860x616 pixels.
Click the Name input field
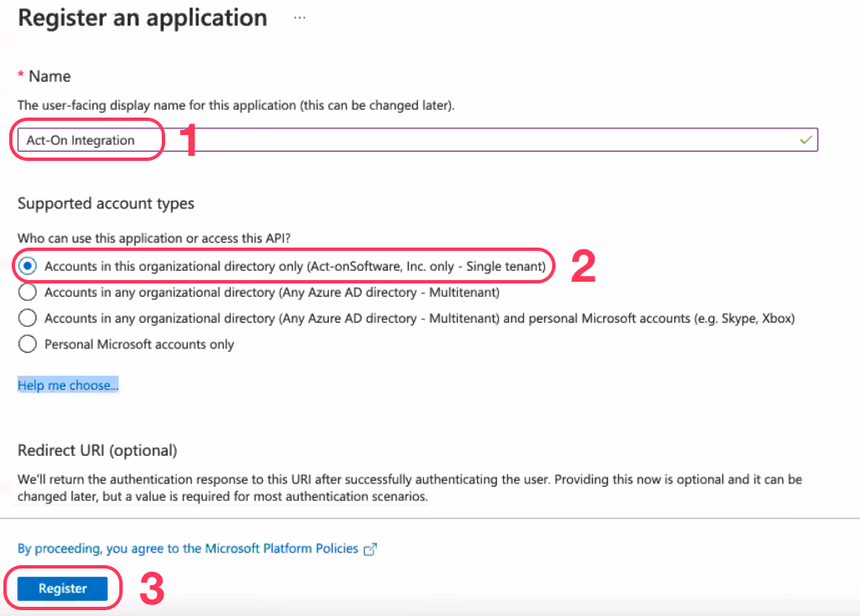click(417, 140)
